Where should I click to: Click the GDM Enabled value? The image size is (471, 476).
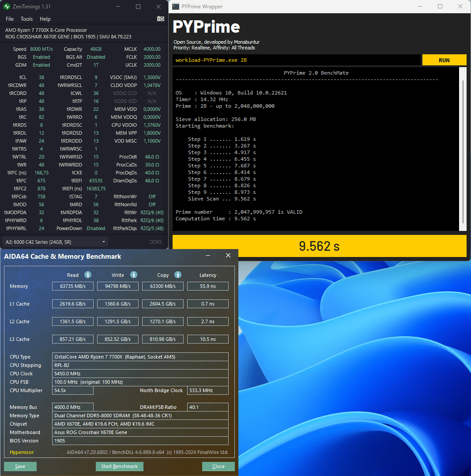(x=41, y=65)
